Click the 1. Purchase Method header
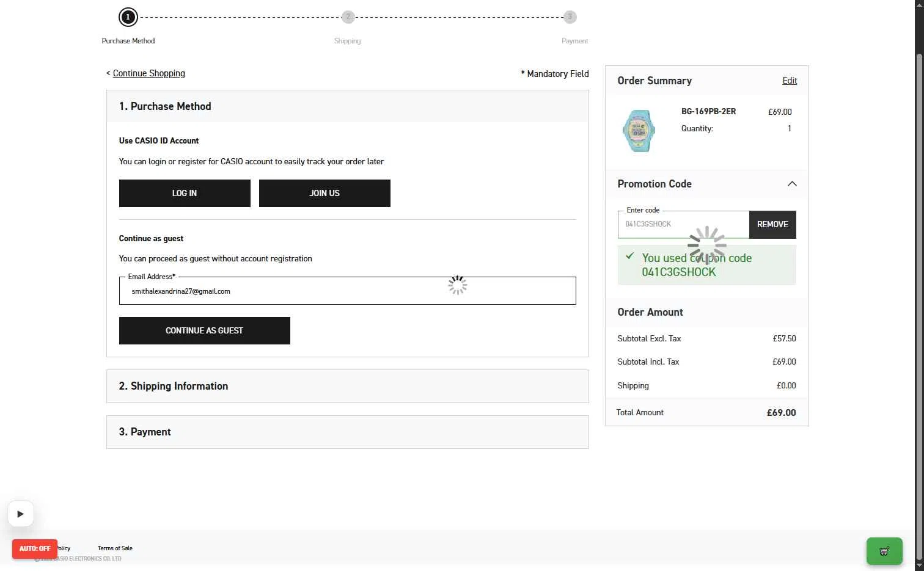 click(347, 106)
